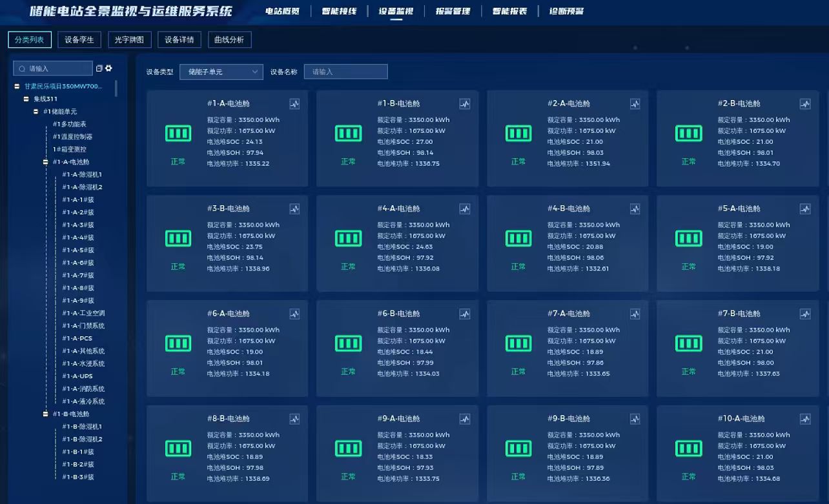Screen dimensions: 829x504
Task: Select the 设备孪生 view tab
Action: coord(79,40)
